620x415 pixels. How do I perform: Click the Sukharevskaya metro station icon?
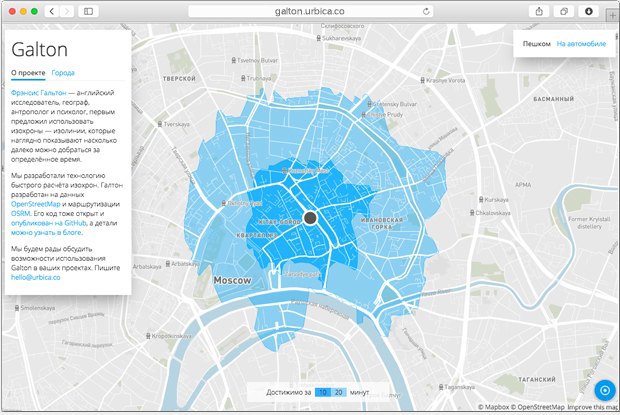coord(318,38)
